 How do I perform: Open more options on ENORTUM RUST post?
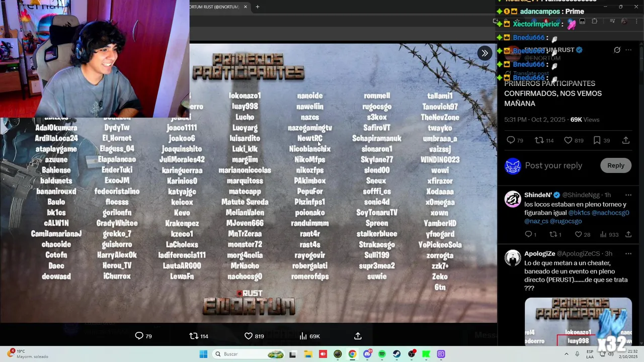pos(628,50)
